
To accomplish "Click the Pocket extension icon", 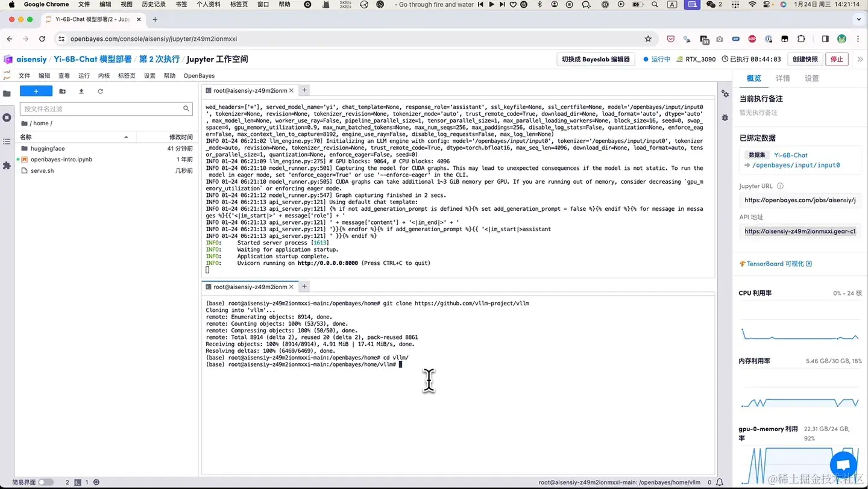I will click(670, 39).
